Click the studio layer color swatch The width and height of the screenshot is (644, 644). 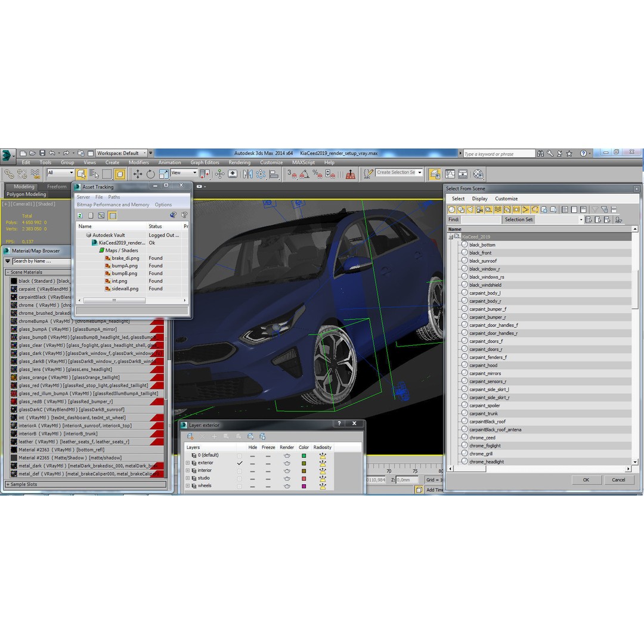point(304,478)
